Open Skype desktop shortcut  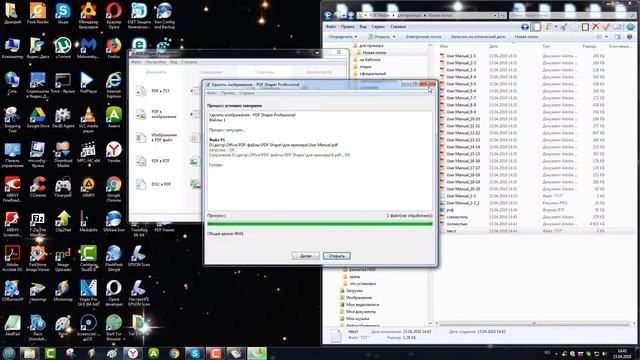click(63, 14)
